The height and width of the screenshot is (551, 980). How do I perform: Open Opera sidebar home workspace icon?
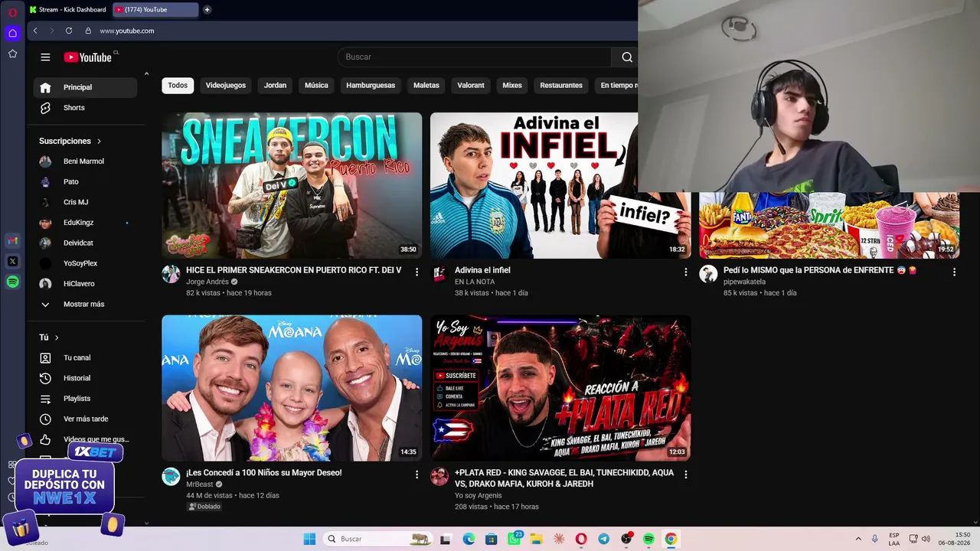[12, 33]
